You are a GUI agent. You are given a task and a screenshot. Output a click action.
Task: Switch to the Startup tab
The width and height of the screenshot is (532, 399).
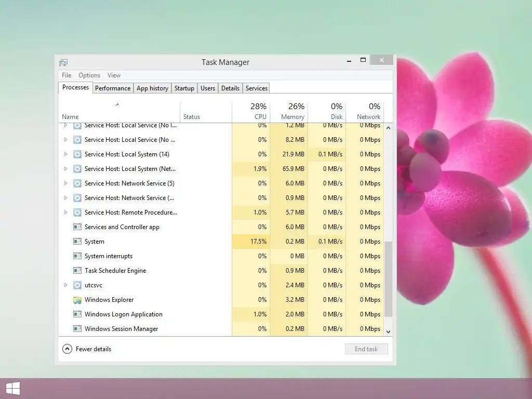point(184,88)
